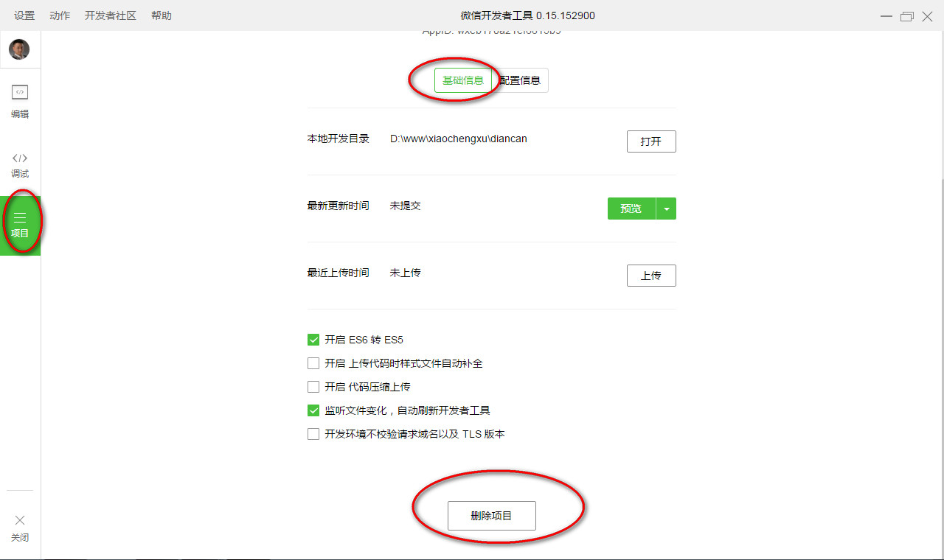This screenshot has height=560, width=944.
Task: Click the 未提交 status text
Action: [x=406, y=206]
